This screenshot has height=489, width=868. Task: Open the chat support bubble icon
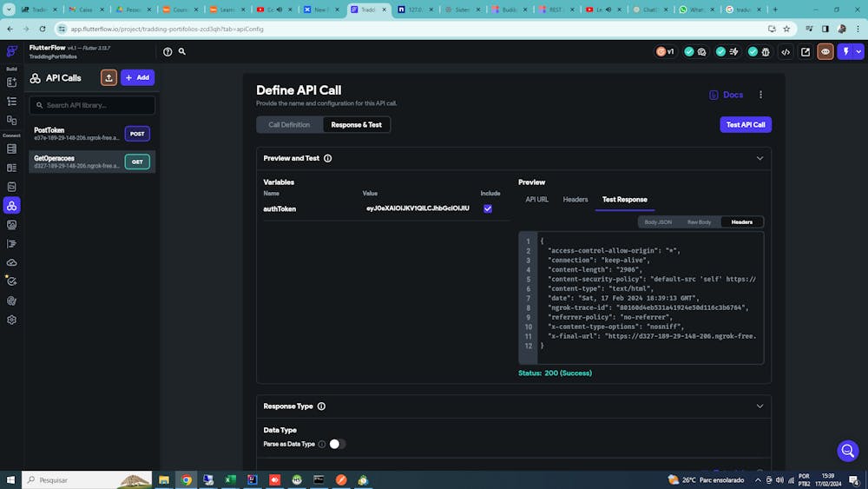coord(847,451)
